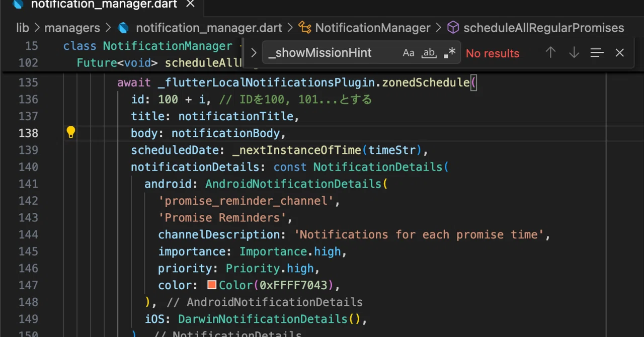644x337 pixels.
Task: Click Priority.high on line 146
Action: point(270,268)
